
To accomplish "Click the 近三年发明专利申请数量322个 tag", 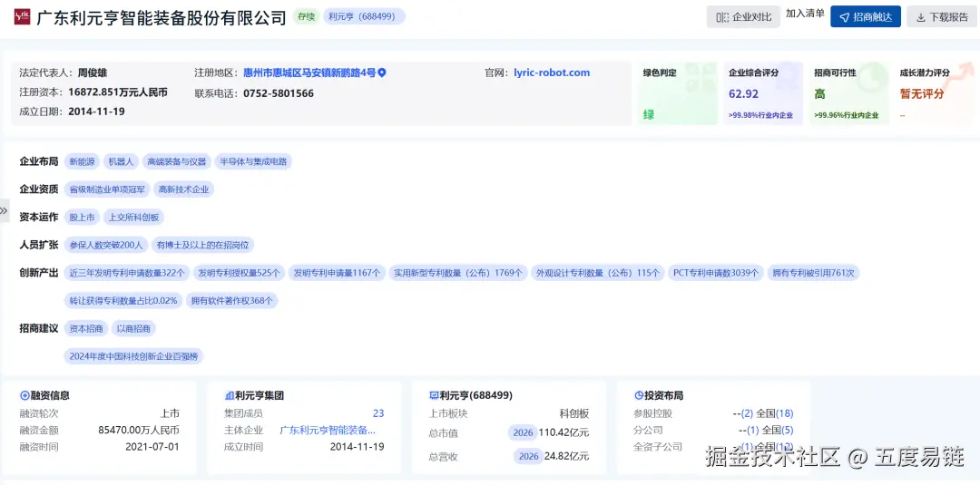I will coord(127,273).
